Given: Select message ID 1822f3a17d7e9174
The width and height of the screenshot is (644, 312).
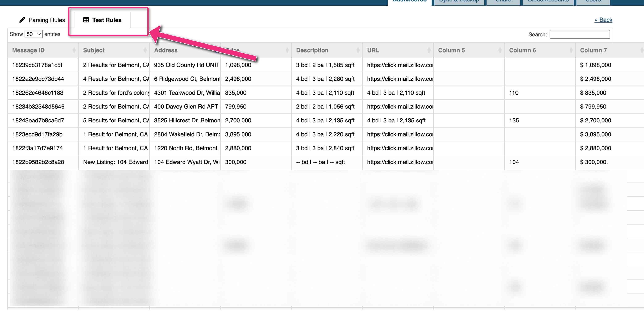Looking at the screenshot, I should tap(38, 148).
